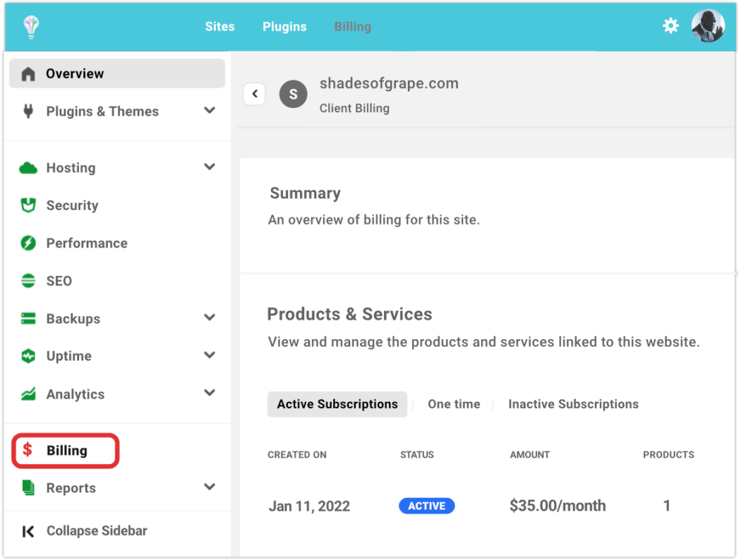Go back using the chevron button
This screenshot has width=741, height=560.
coord(254,94)
